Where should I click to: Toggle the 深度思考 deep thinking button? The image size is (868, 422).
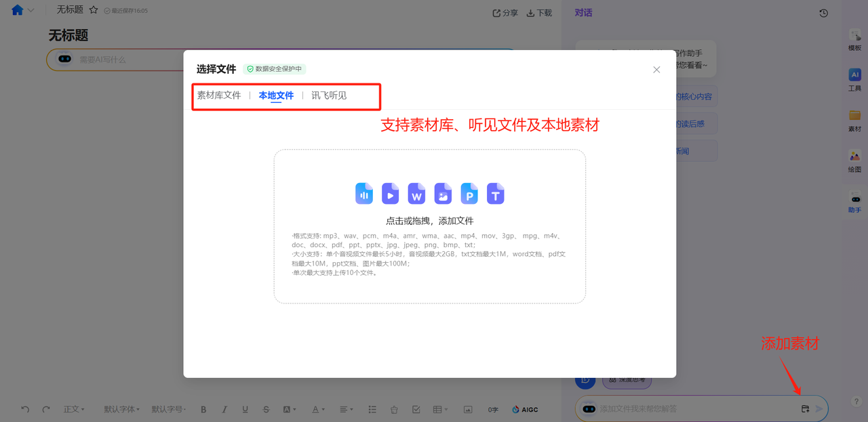click(x=627, y=380)
